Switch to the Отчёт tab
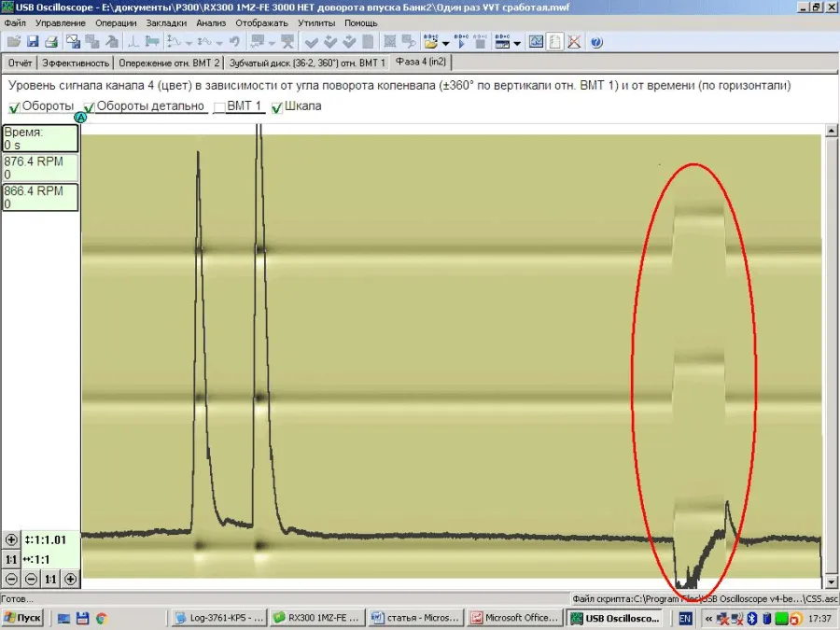Image resolution: width=840 pixels, height=630 pixels. tap(20, 63)
